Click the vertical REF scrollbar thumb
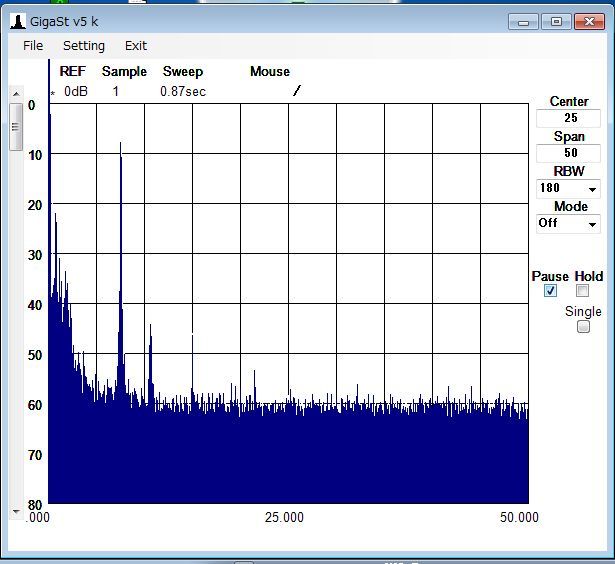This screenshot has width=615, height=564. (16, 127)
